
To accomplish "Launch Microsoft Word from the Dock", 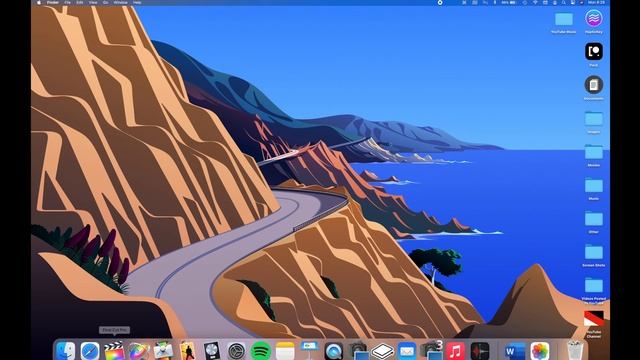I will [515, 351].
